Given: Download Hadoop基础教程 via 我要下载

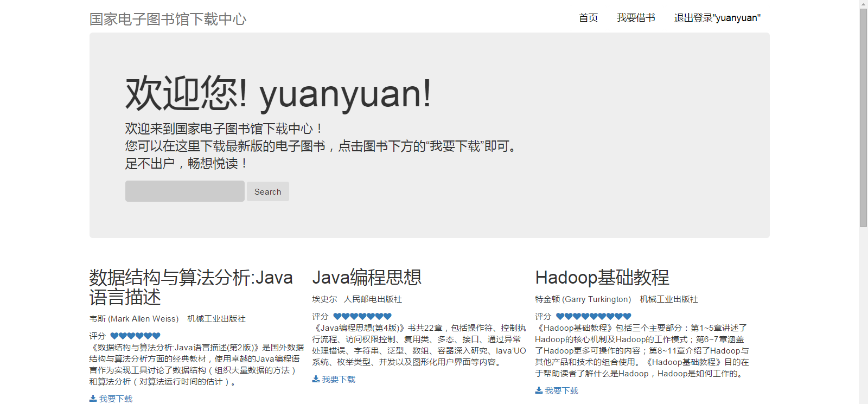Looking at the screenshot, I should tap(561, 390).
